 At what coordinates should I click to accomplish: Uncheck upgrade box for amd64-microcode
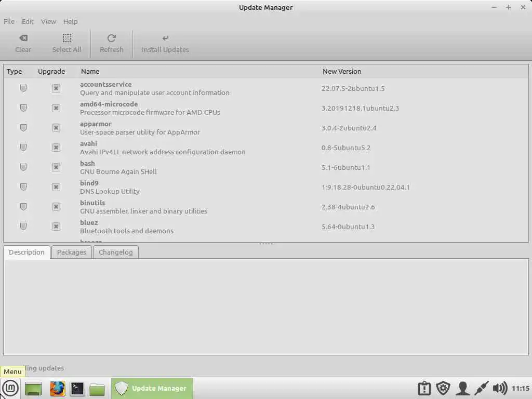tap(56, 108)
